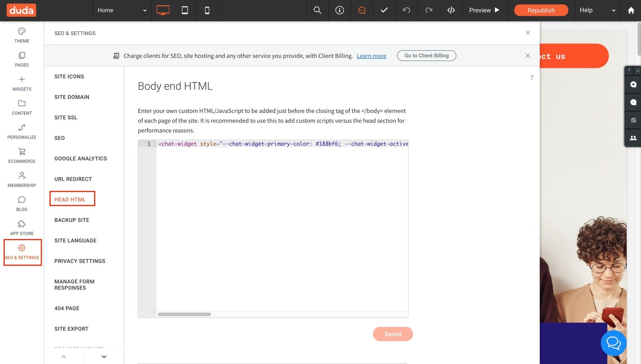
Task: Click Go to Client Billing button
Action: (426, 56)
